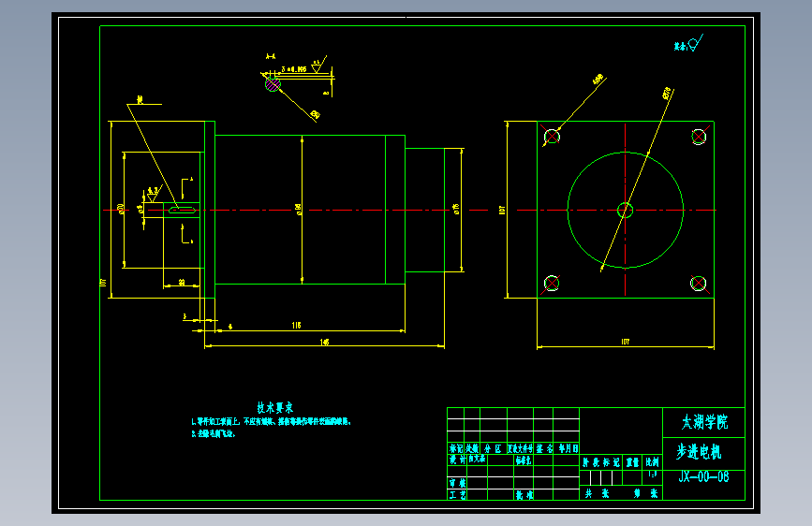Click the first line of technical requirement notes
Image resolution: width=812 pixels, height=526 pixels.
point(272,422)
